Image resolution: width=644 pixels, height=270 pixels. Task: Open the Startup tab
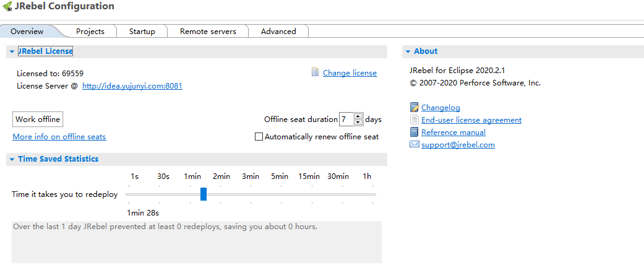(x=142, y=31)
